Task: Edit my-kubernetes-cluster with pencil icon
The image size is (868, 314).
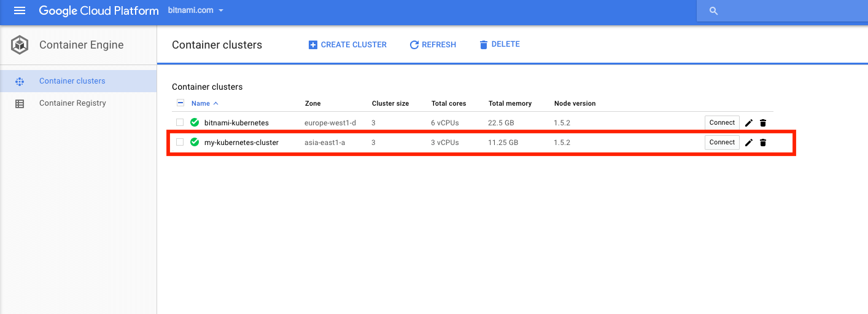Action: [x=749, y=143]
